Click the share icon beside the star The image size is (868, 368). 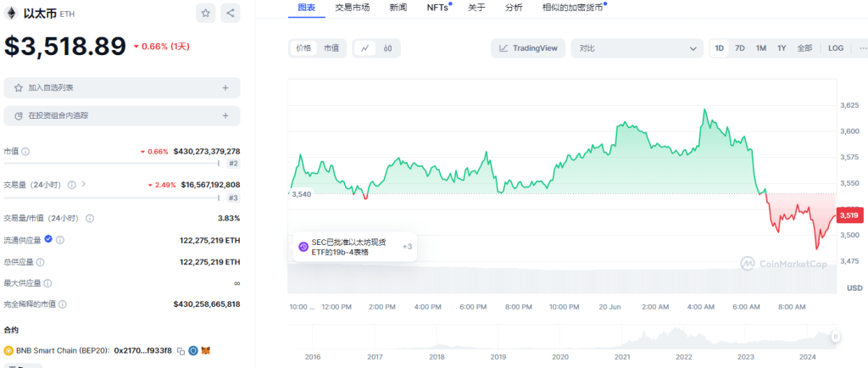pyautogui.click(x=230, y=14)
